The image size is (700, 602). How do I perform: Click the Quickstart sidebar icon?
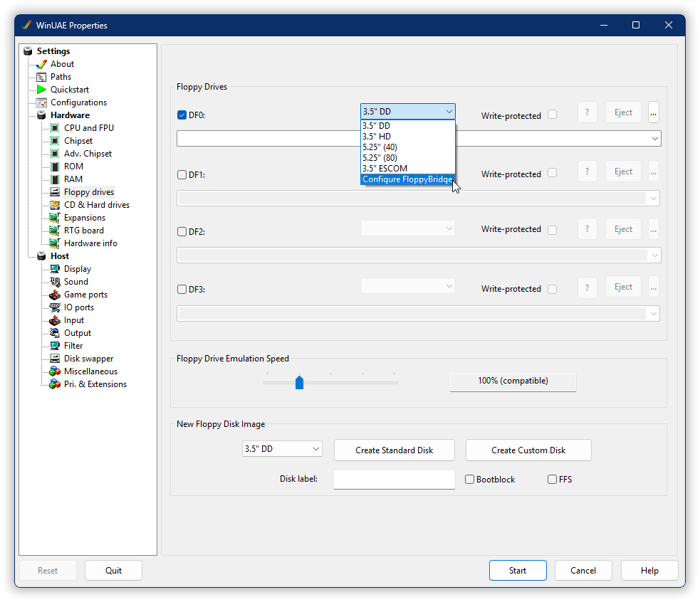point(40,89)
